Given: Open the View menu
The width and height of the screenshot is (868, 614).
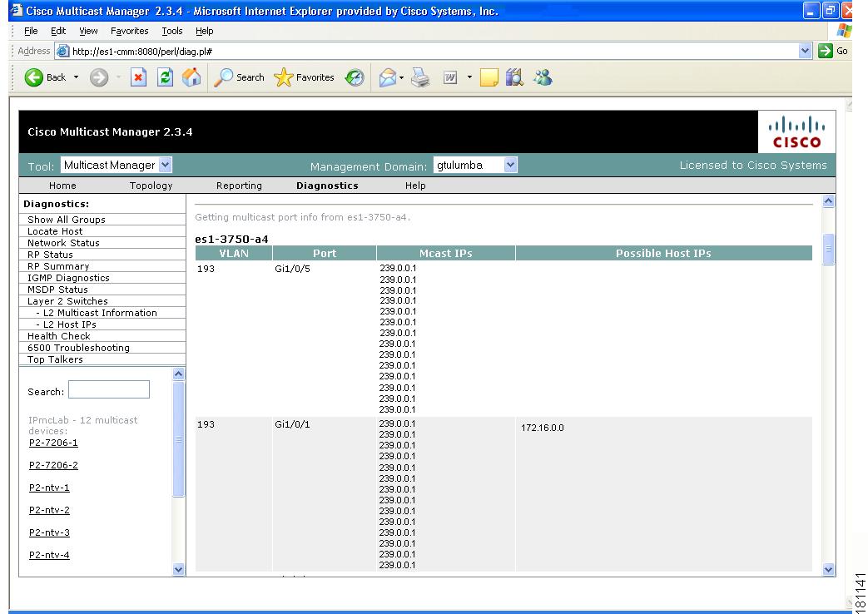Looking at the screenshot, I should point(88,31).
